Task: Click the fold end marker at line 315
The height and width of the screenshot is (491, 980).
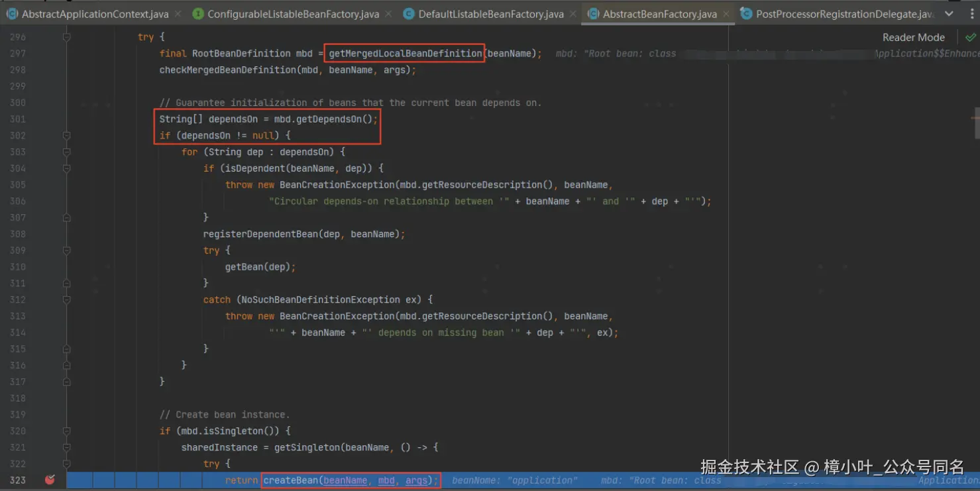Action: [x=66, y=349]
